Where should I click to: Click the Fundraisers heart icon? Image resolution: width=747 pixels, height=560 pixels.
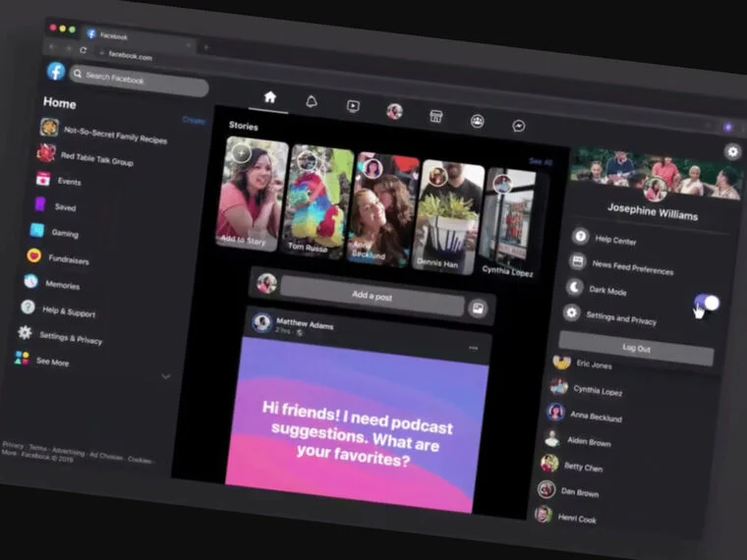33,255
